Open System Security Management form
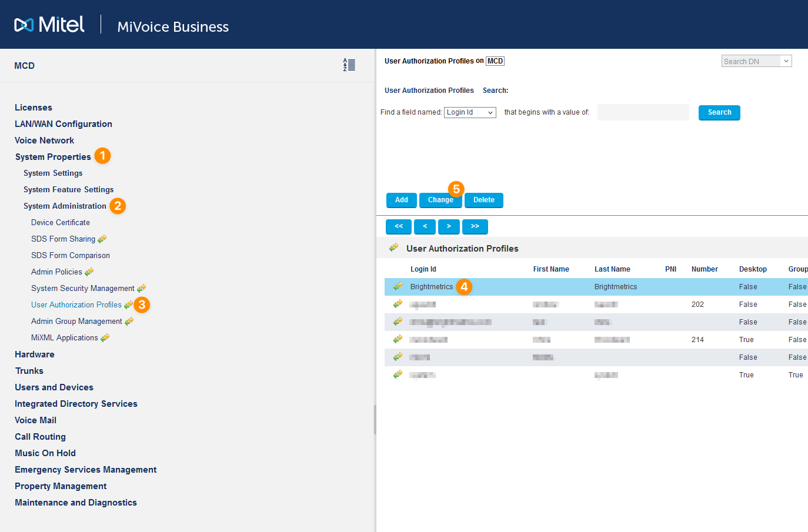This screenshot has width=808, height=532. 83,289
